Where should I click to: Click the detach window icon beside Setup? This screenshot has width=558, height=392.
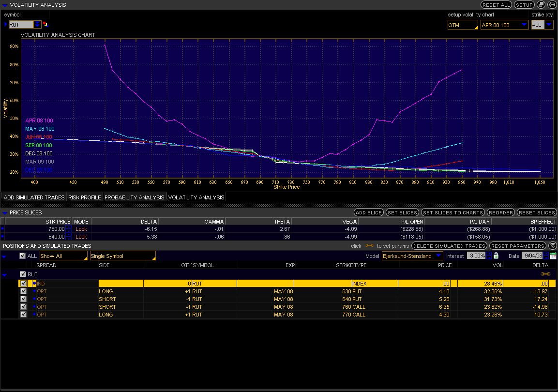tap(541, 5)
